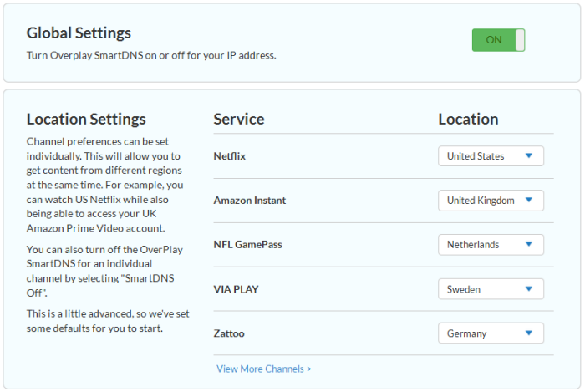Click the Zattoo service name
The height and width of the screenshot is (392, 585).
[229, 333]
